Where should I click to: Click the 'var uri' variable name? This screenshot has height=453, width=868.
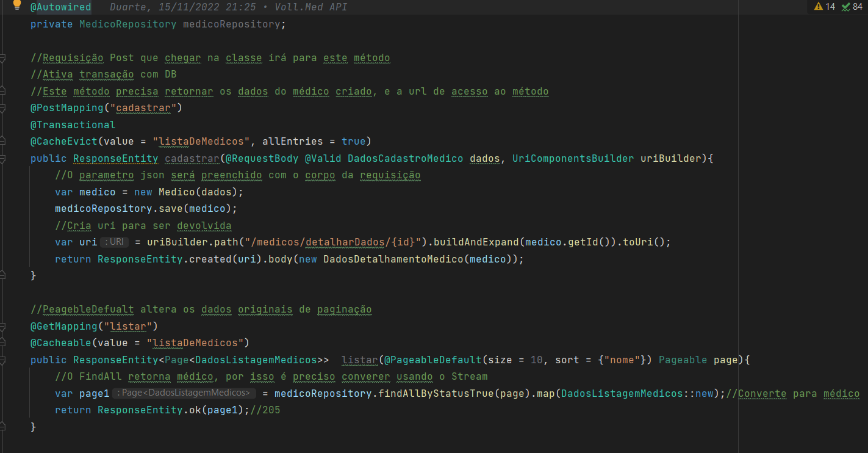coord(88,242)
